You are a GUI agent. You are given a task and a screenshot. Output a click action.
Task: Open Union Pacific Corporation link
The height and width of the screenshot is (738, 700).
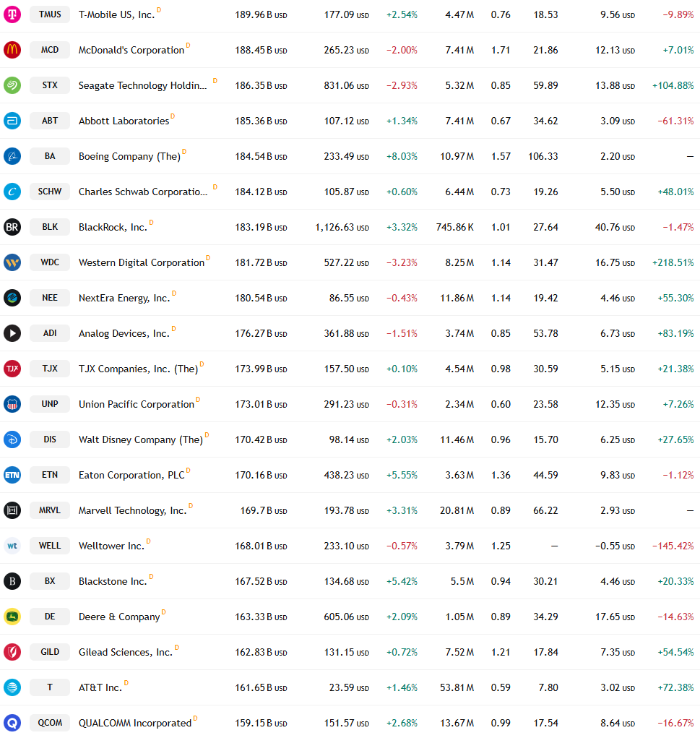tap(137, 404)
